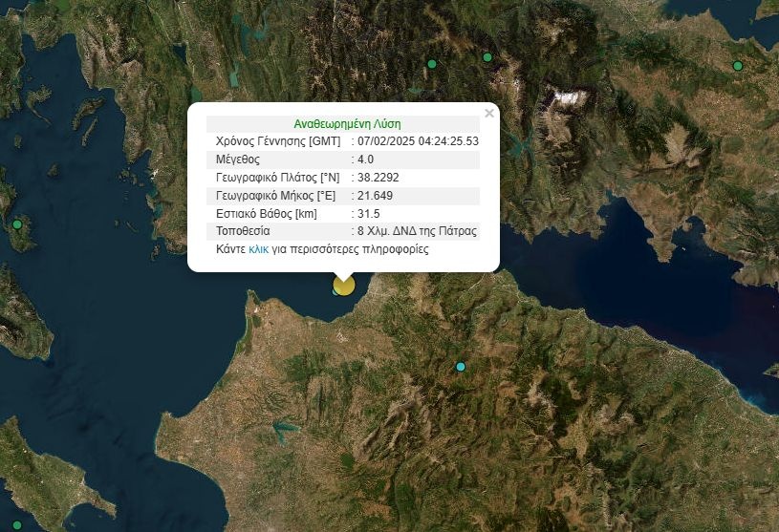Select the green marker at far right edge

click(737, 66)
